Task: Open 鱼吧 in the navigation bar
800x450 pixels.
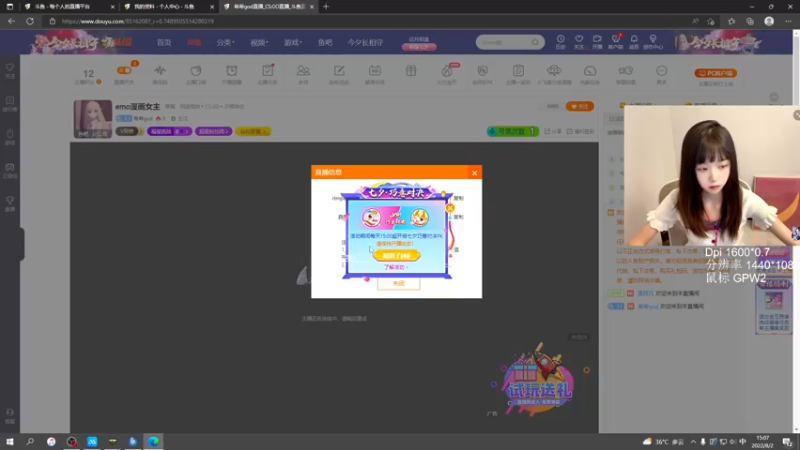Action: pyautogui.click(x=325, y=42)
